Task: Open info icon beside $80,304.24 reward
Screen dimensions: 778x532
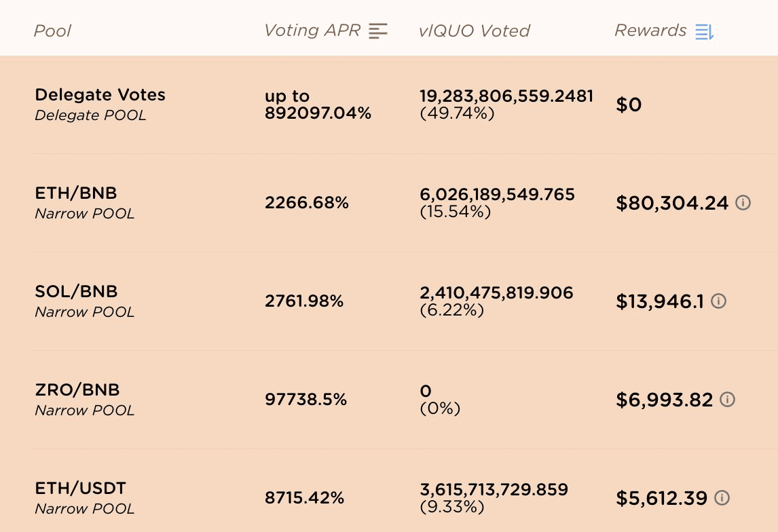Action: (743, 202)
